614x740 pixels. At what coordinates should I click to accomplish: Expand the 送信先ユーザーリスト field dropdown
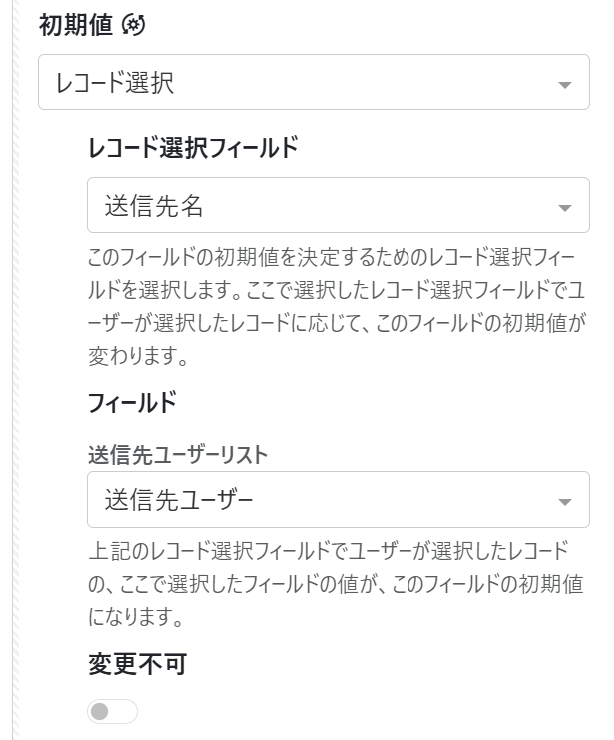(x=338, y=499)
